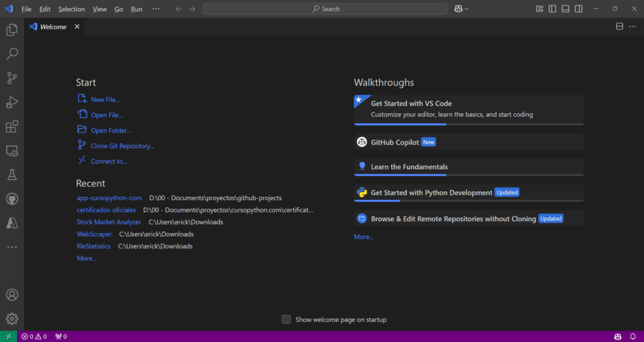Viewport: 644px width, 342px height.
Task: Open errors and warnings count in status bar
Action: [x=34, y=337]
